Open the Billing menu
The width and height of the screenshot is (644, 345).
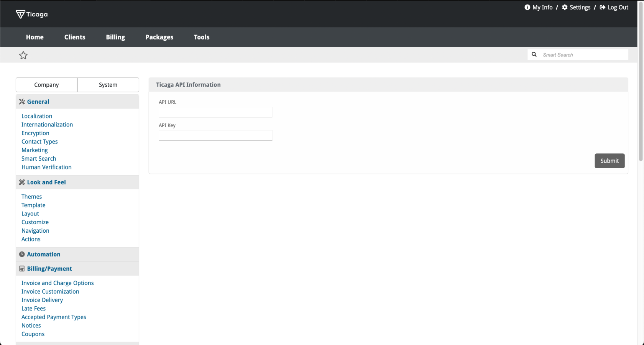[115, 37]
